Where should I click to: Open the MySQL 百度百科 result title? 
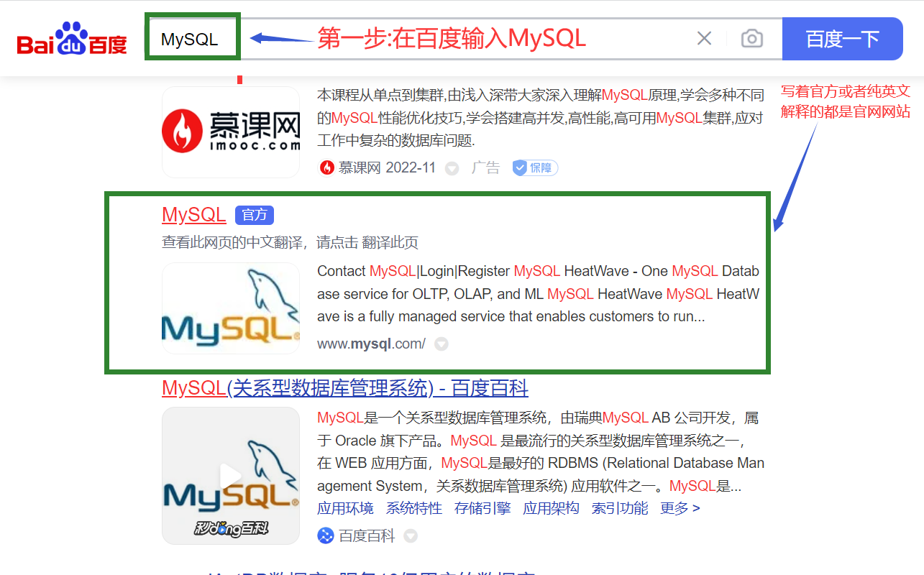[345, 389]
